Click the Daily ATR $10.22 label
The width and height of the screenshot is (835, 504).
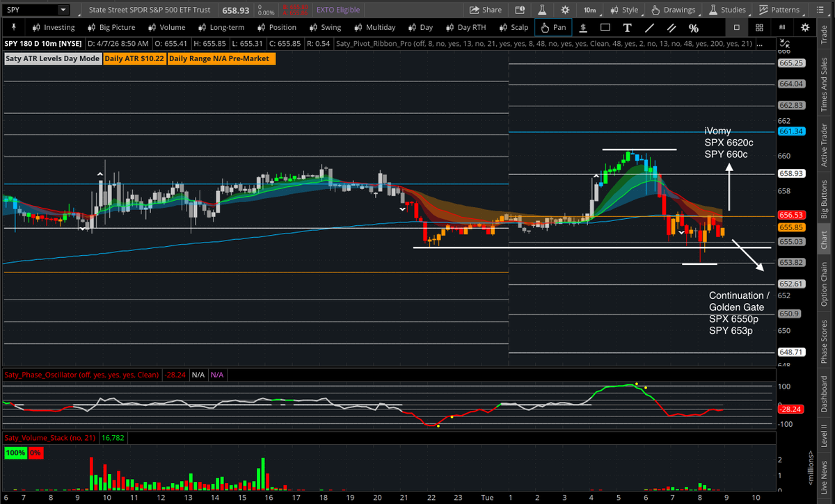(134, 58)
